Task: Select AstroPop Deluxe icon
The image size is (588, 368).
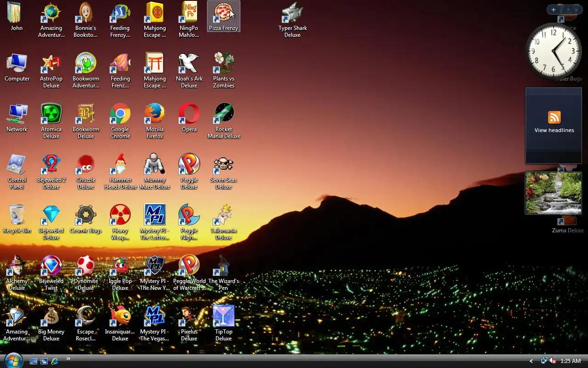Action: (x=51, y=70)
